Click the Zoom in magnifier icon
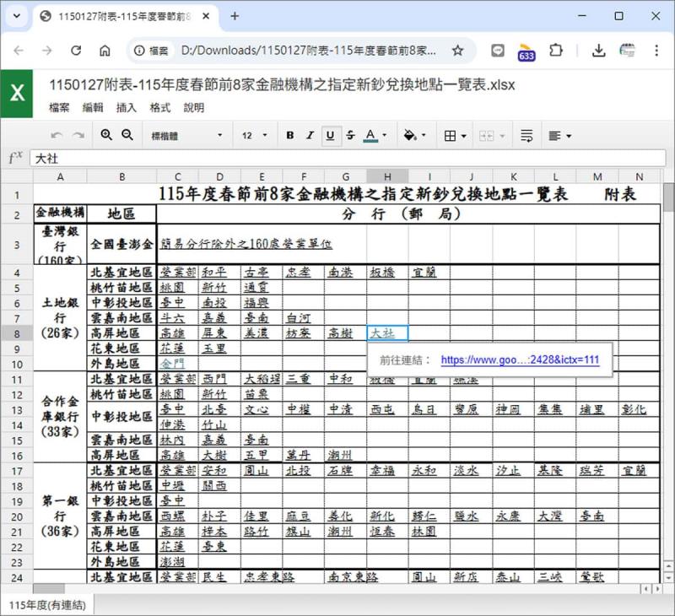Viewport: 675px width, 616px height. coord(107,135)
